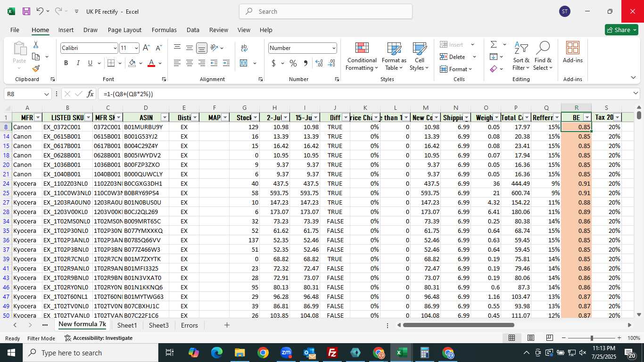The height and width of the screenshot is (362, 644).
Task: Click the Cut scissors icon
Action: (x=36, y=45)
